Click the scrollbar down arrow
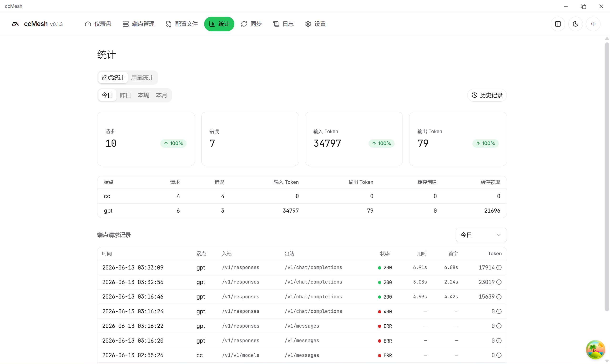 point(607,361)
